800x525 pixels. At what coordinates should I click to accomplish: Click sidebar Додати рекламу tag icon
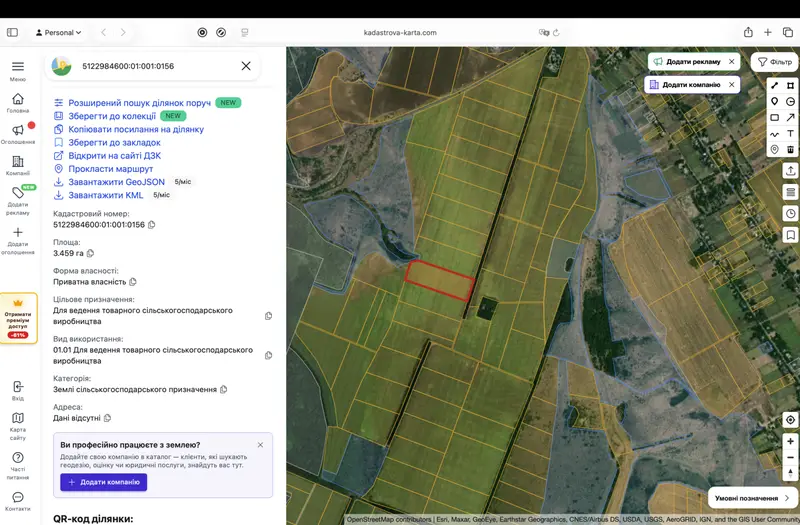point(18,192)
